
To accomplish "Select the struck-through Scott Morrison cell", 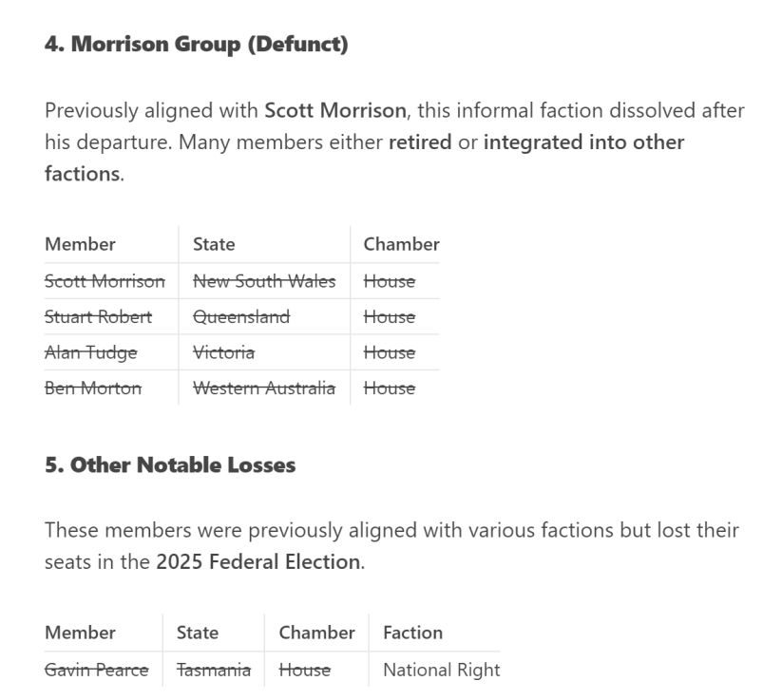I will coord(105,281).
